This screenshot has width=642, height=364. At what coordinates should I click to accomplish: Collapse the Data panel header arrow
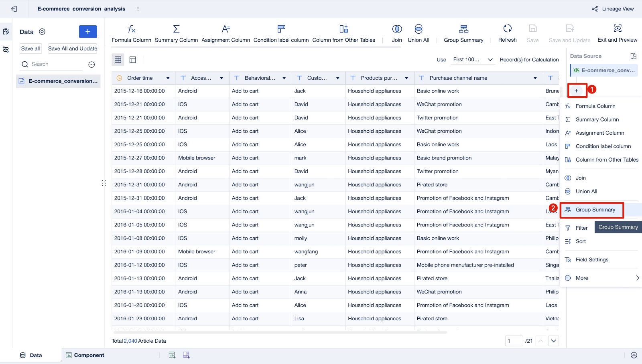(42, 32)
